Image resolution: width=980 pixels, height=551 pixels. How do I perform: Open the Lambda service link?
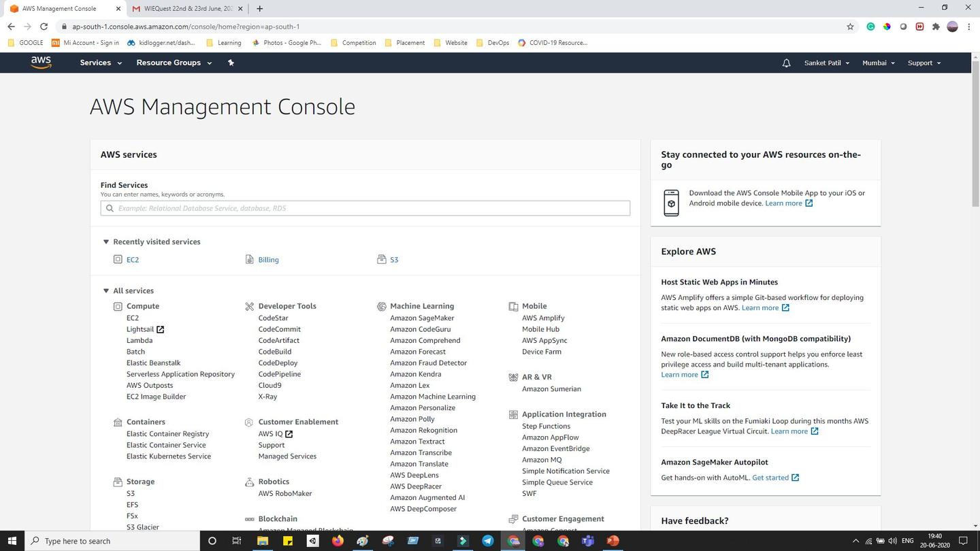click(x=140, y=340)
